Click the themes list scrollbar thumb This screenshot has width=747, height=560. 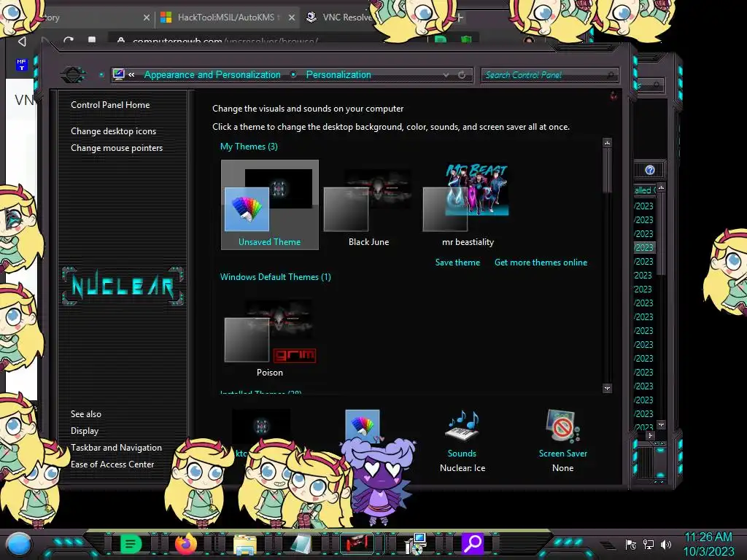[607, 171]
